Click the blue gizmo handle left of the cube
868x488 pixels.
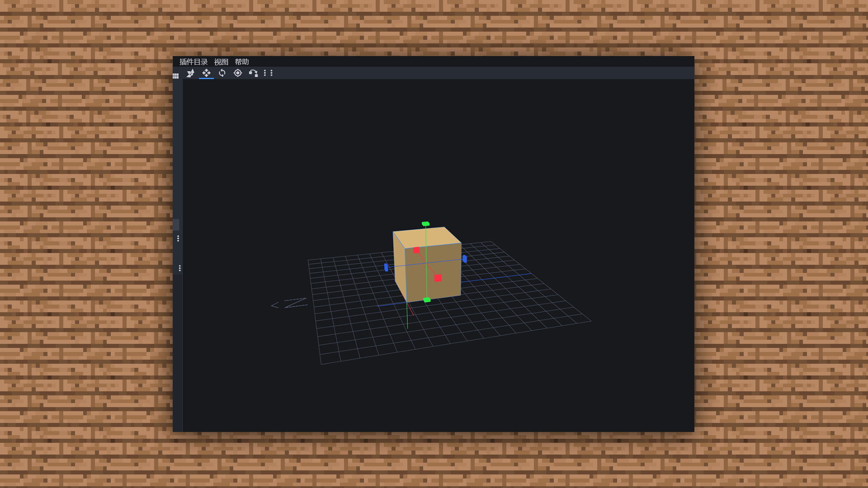[386, 267]
